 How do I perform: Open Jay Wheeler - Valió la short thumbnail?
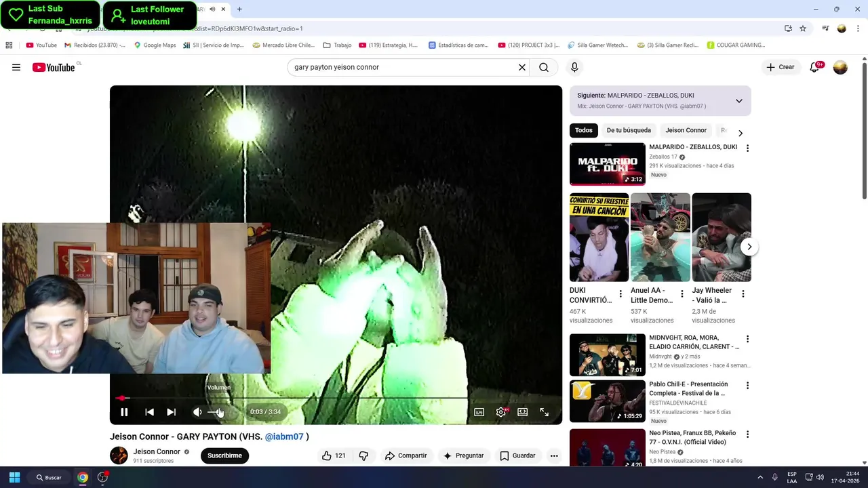[722, 237]
